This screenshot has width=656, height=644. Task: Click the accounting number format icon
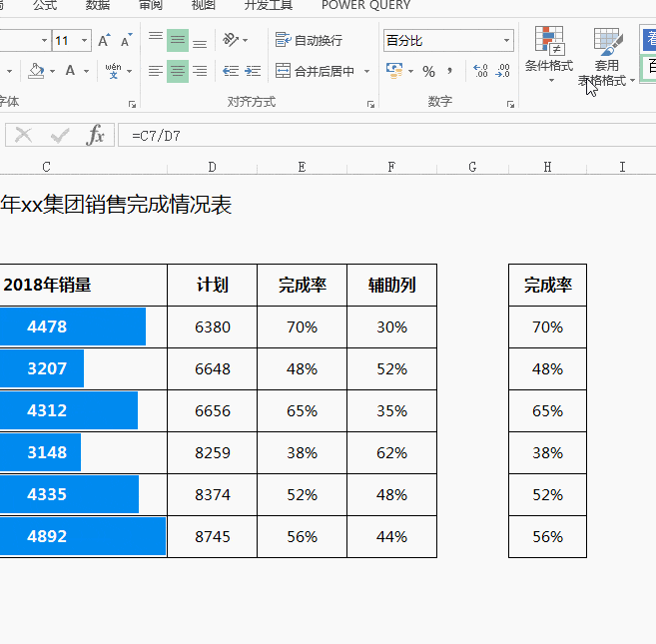(x=394, y=71)
